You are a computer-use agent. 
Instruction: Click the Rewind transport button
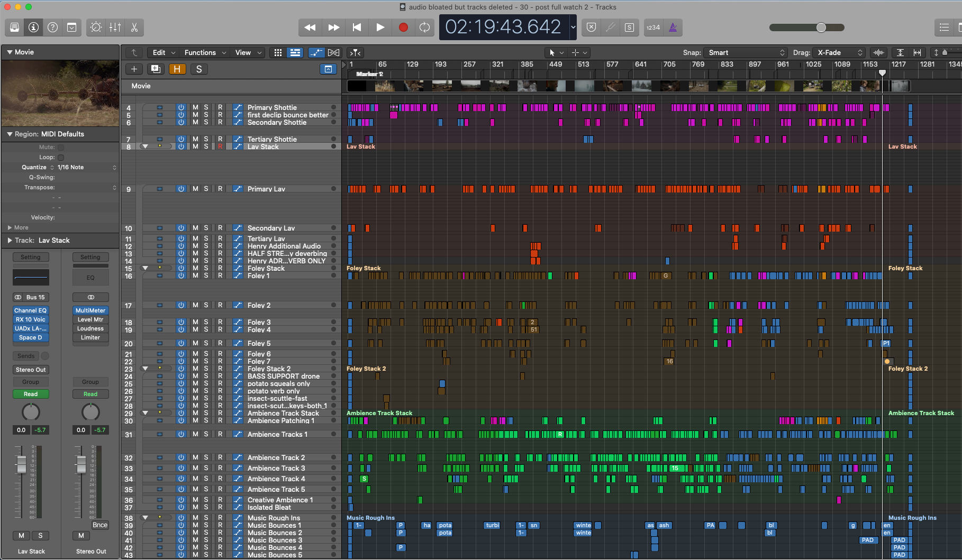[x=310, y=27]
